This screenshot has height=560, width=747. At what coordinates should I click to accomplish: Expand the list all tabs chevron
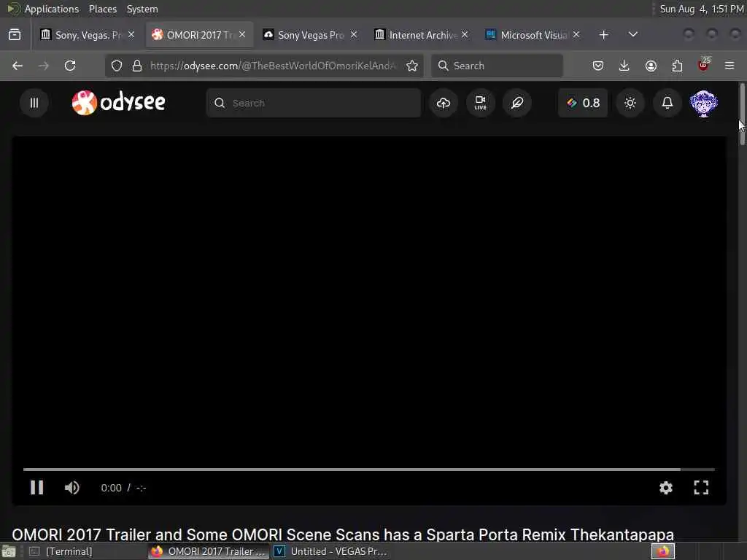(x=632, y=35)
